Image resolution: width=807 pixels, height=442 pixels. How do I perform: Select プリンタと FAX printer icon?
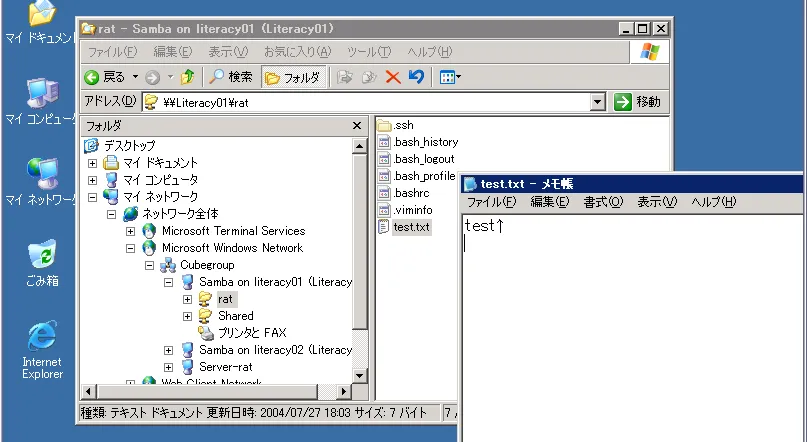tap(206, 333)
